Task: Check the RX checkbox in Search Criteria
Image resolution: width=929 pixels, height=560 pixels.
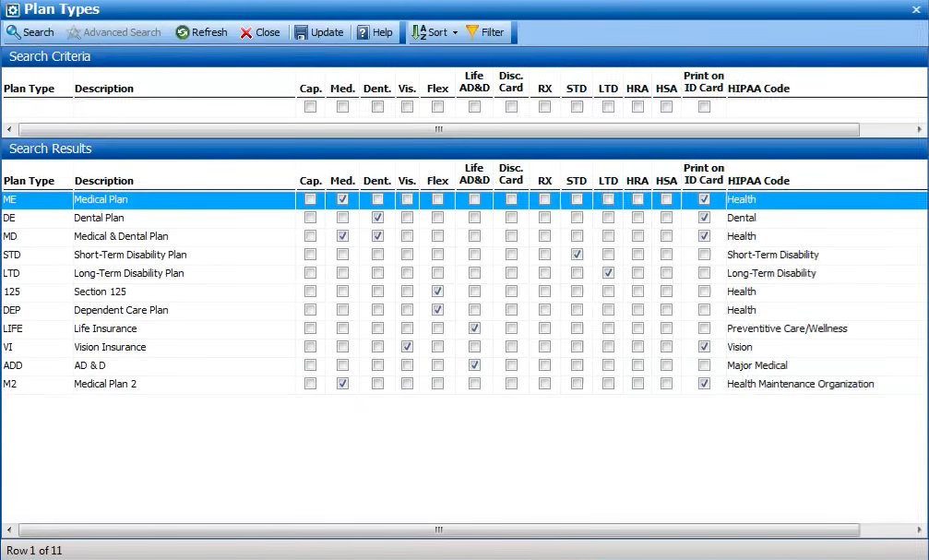Action: tap(544, 107)
